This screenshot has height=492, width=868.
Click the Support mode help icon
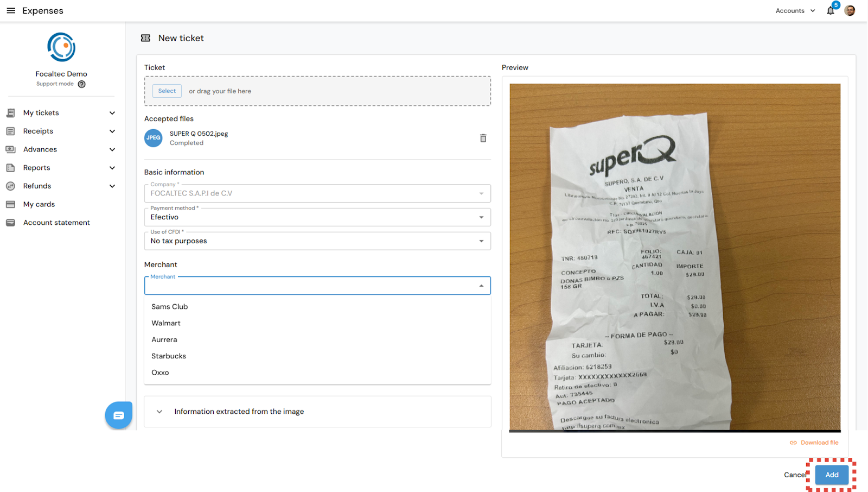point(82,84)
